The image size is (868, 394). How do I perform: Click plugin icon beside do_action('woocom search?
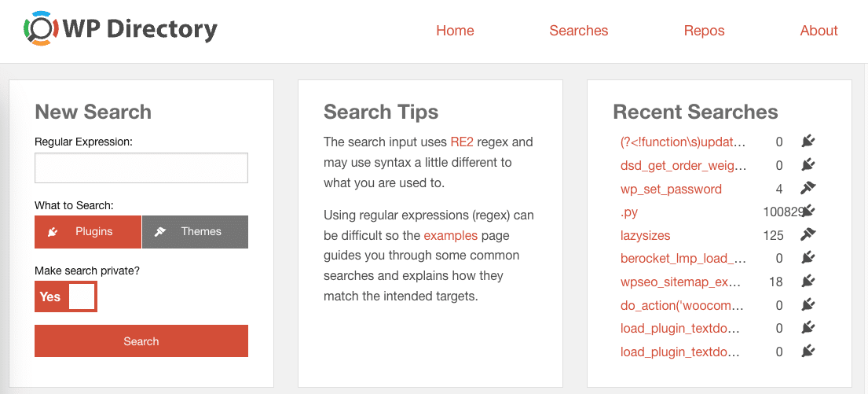808,305
